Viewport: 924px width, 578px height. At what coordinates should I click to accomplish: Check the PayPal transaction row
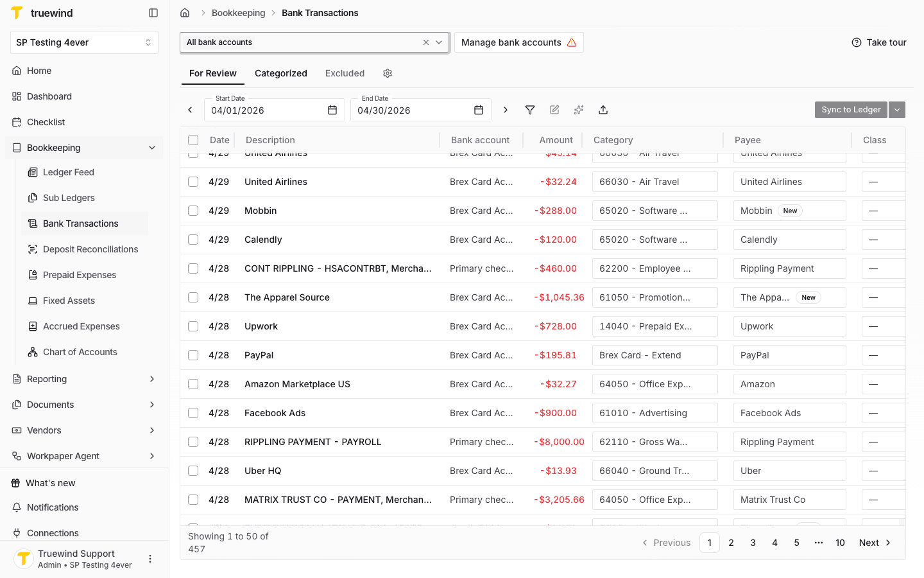pyautogui.click(x=193, y=355)
